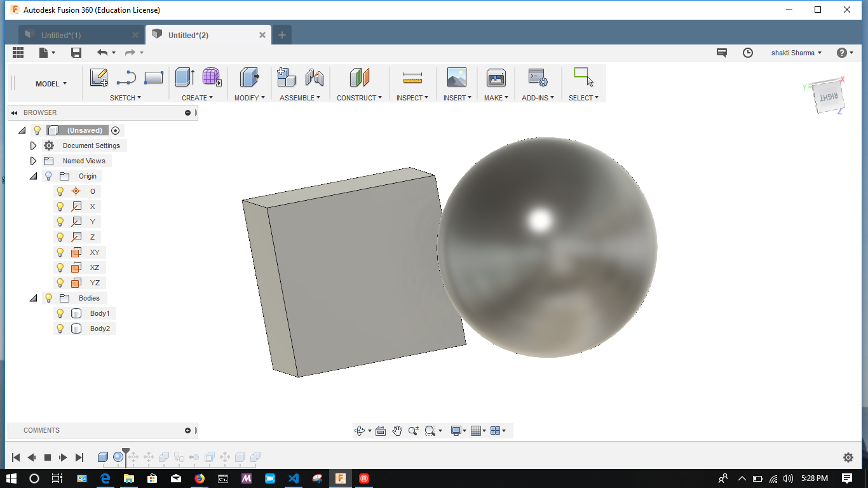The height and width of the screenshot is (488, 868).
Task: Click the New Component icon
Action: click(x=287, y=78)
